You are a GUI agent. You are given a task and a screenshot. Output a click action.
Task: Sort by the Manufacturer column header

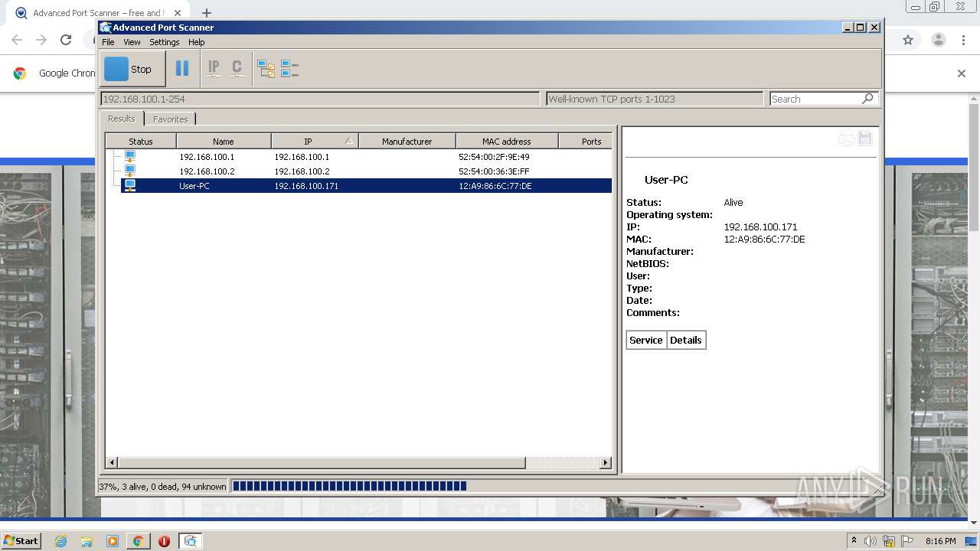coord(407,141)
